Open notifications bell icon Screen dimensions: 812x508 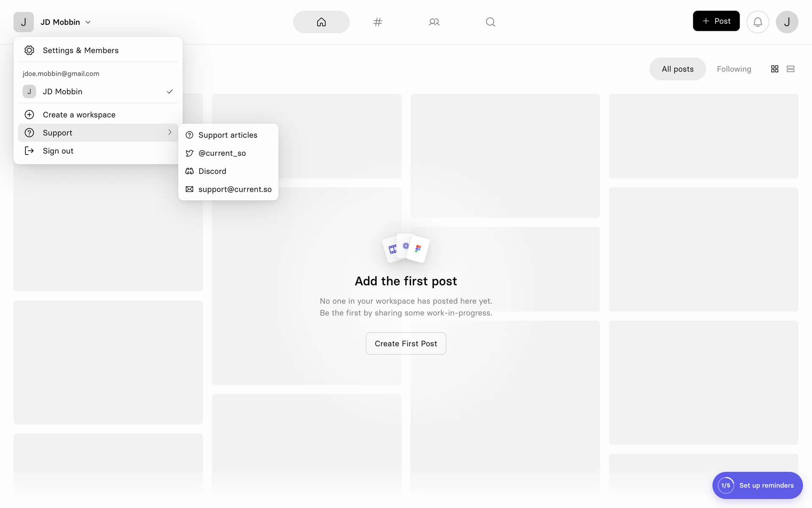point(757,22)
